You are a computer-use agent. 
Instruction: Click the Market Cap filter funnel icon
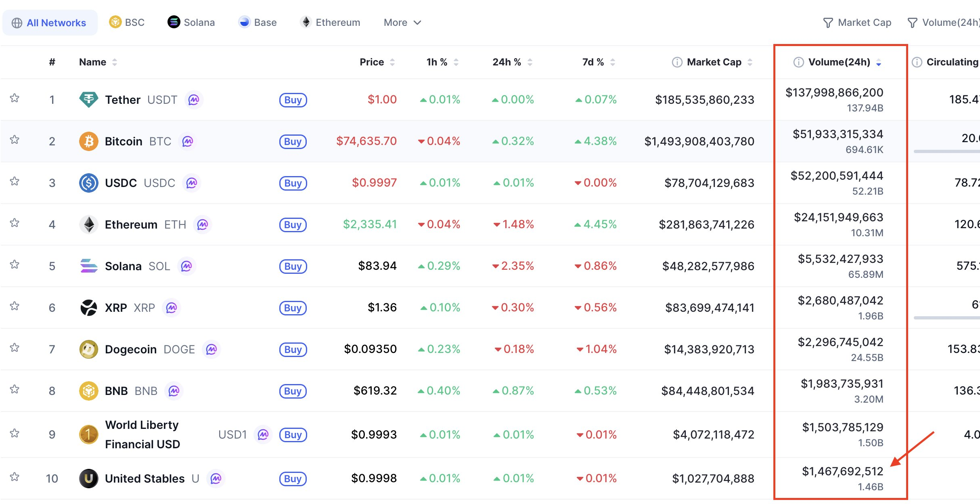[x=828, y=23]
